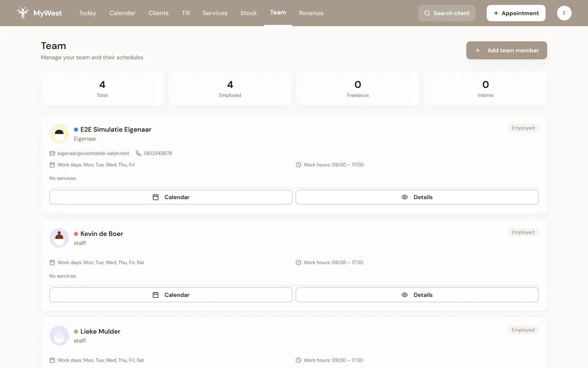Click the search magnifier icon
Screen dimensions: 588x368
tap(427, 13)
